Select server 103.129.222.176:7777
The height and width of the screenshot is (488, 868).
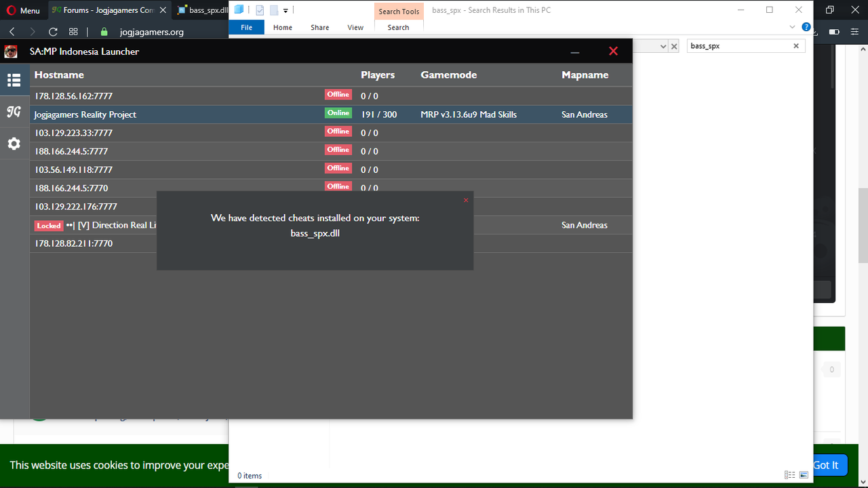coord(93,207)
